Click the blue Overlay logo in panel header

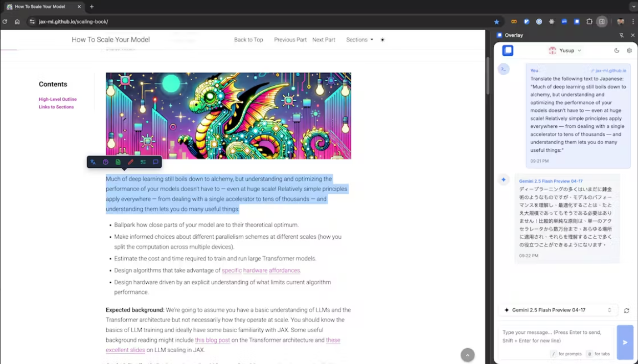coord(508,51)
